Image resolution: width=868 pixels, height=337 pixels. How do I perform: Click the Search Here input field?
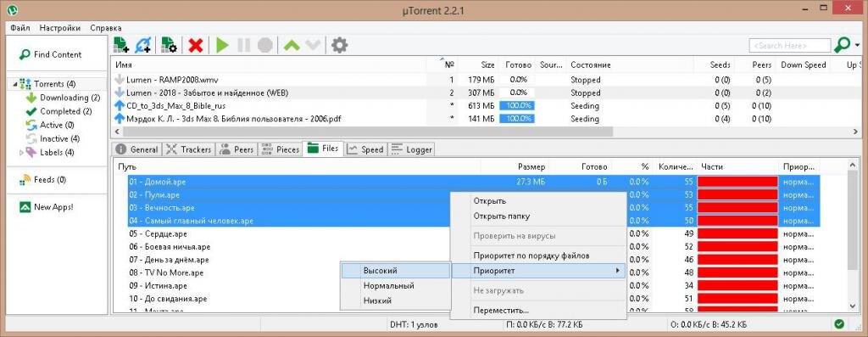(790, 46)
